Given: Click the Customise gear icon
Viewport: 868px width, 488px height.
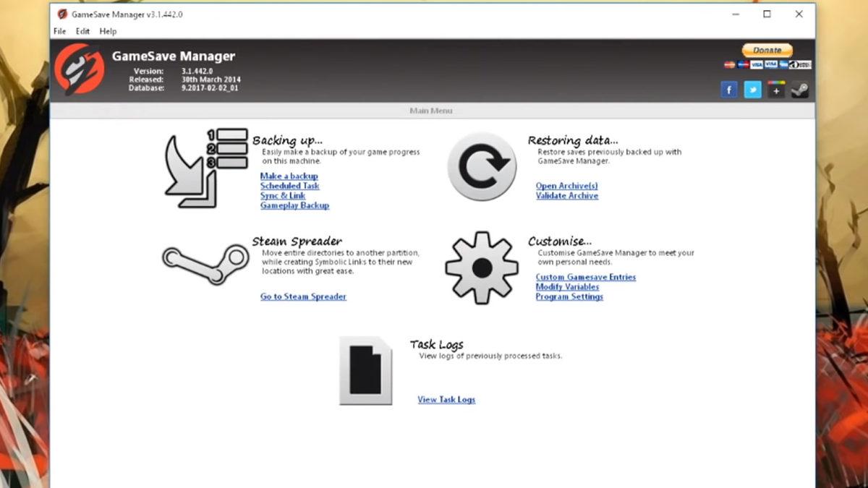Looking at the screenshot, I should pyautogui.click(x=482, y=267).
